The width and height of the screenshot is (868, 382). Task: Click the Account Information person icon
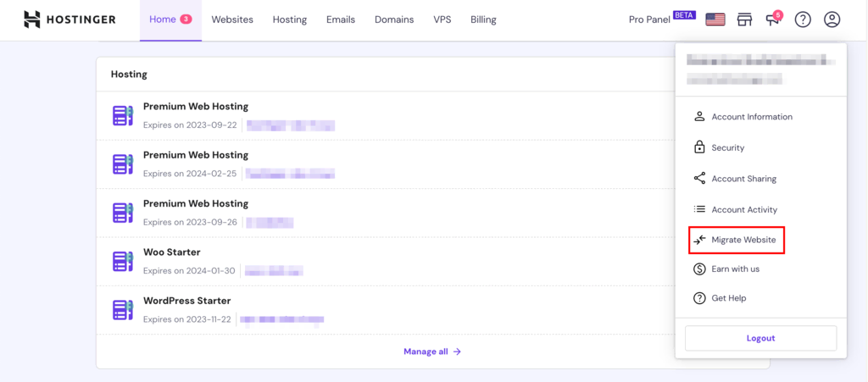click(699, 117)
